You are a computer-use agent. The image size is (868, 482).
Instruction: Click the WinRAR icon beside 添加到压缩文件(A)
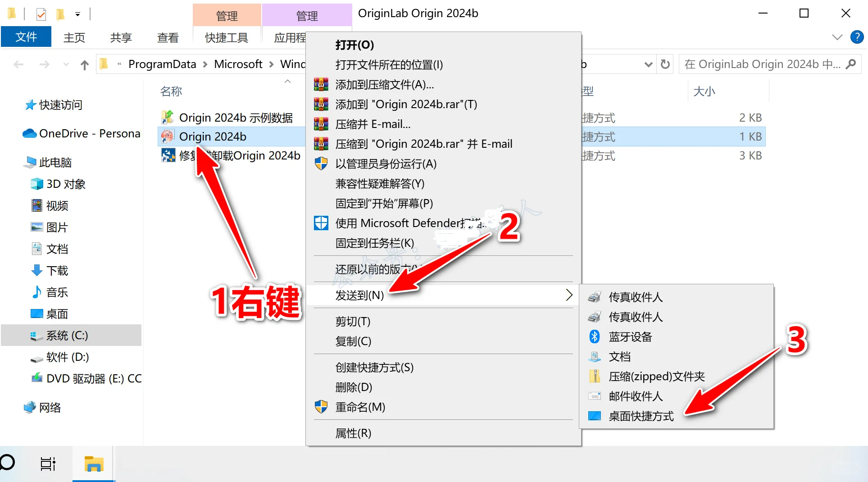pos(321,84)
